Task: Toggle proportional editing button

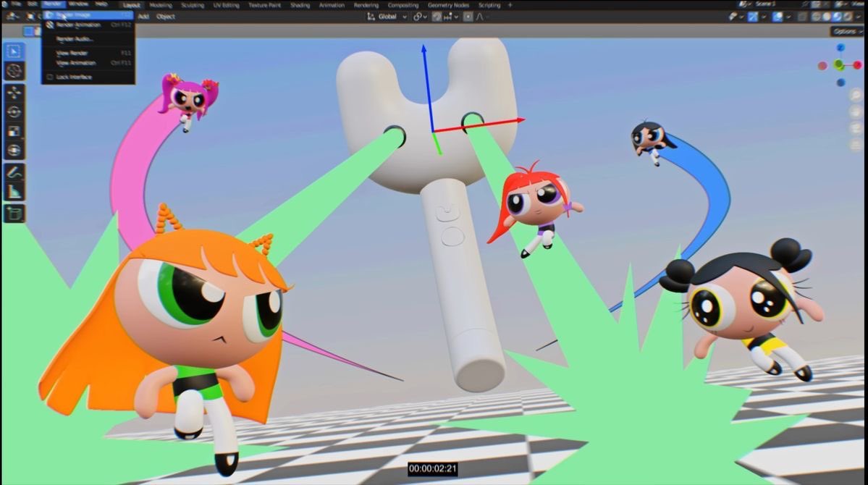Action: tap(468, 17)
